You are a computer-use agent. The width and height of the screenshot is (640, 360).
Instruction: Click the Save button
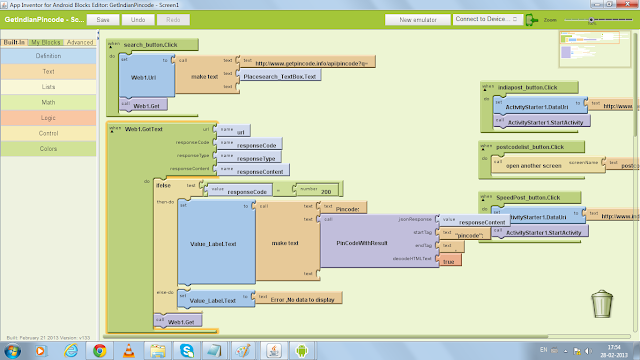[103, 20]
